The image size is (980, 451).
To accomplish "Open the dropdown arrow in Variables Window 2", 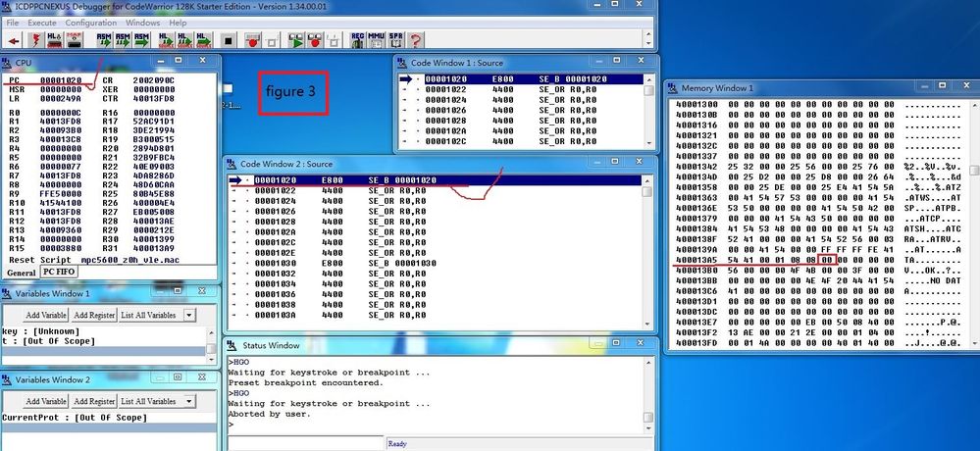I will pos(189,401).
